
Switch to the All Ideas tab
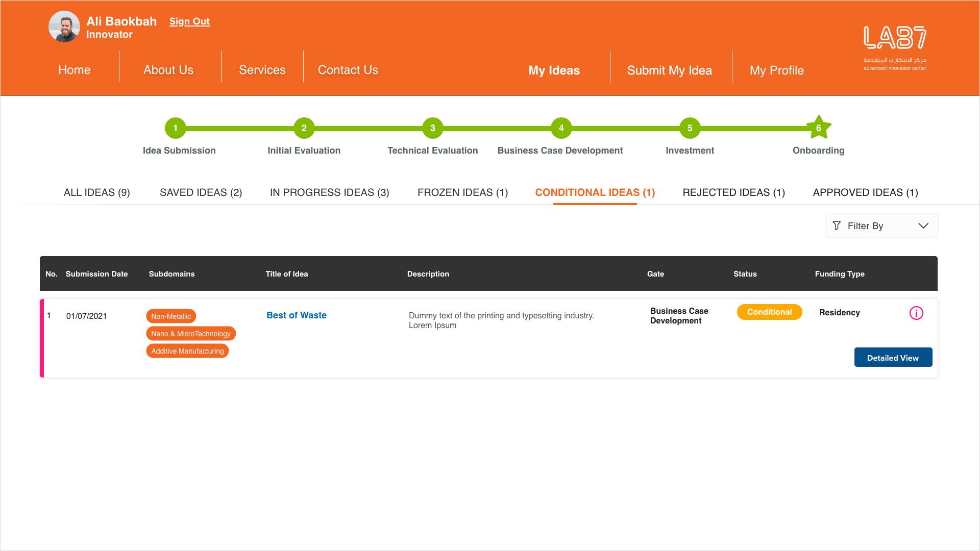tap(97, 192)
